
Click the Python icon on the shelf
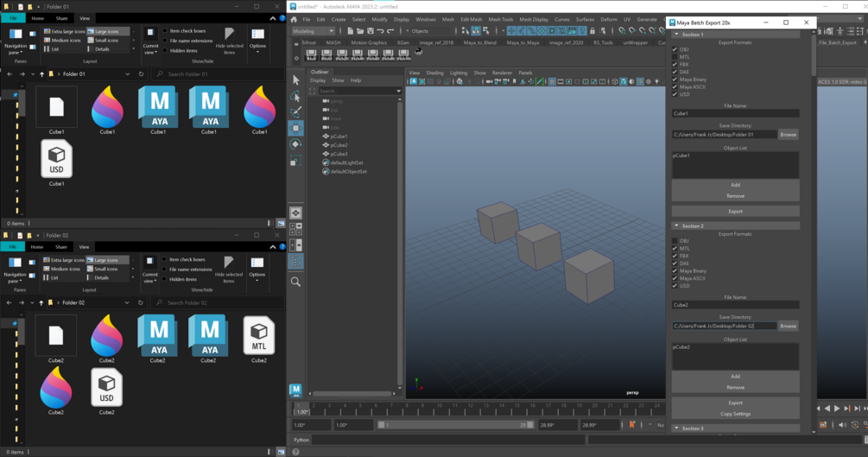pyautogui.click(x=419, y=52)
